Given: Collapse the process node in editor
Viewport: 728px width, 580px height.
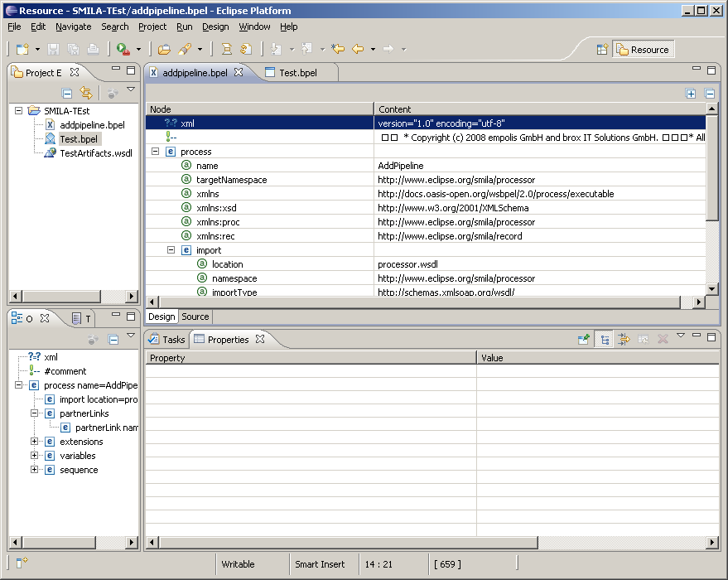Looking at the screenshot, I should click(x=155, y=152).
